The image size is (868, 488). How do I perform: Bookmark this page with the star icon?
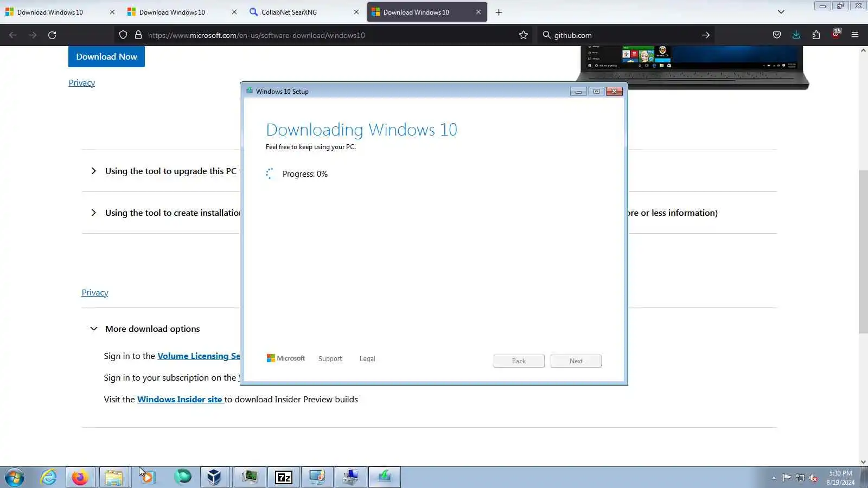coord(524,35)
